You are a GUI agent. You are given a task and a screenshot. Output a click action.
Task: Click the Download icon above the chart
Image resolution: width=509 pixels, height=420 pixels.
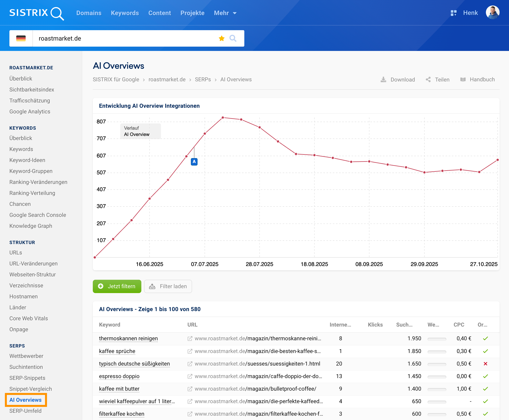click(x=384, y=79)
